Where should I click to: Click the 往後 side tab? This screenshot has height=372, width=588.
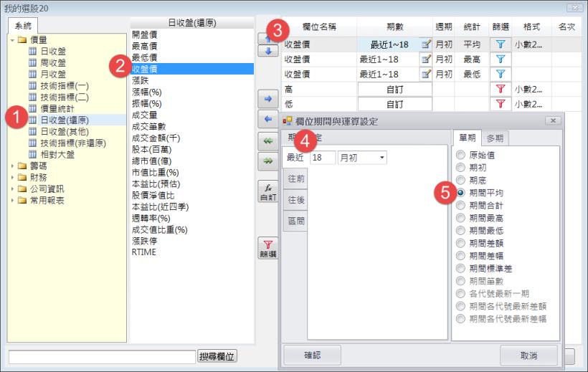click(x=295, y=200)
